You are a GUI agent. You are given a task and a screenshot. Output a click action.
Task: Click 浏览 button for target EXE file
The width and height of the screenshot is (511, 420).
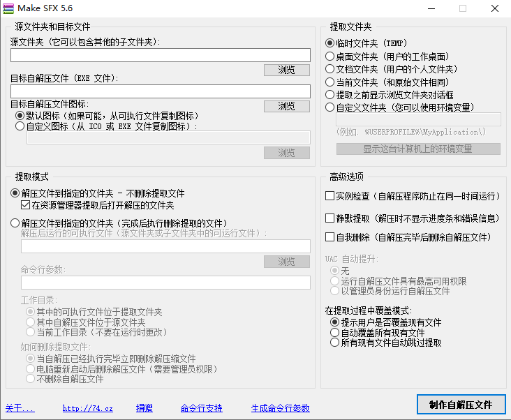[x=286, y=106]
